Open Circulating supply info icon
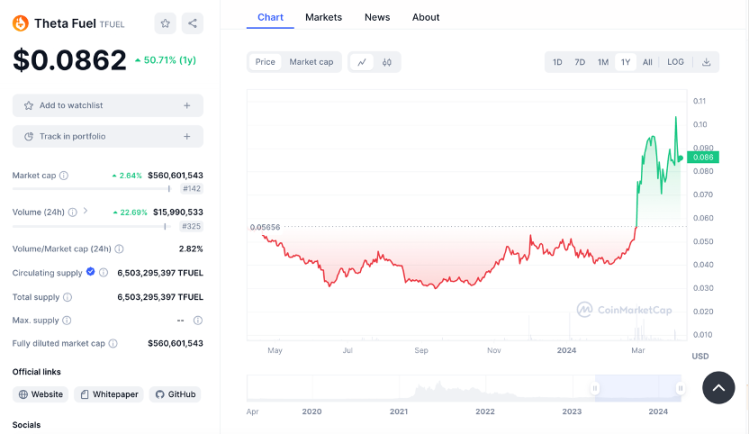This screenshot has height=434, width=749. click(104, 273)
